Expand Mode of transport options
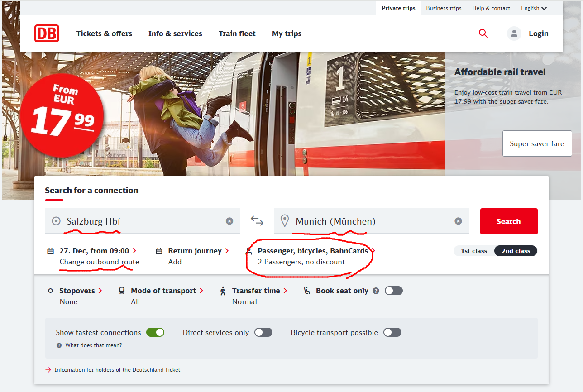This screenshot has height=392, width=583. 167,291
